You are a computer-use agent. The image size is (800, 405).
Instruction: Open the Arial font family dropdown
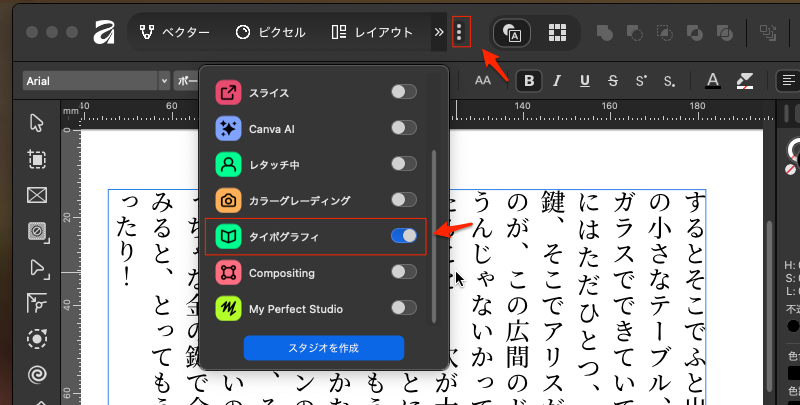tap(95, 81)
